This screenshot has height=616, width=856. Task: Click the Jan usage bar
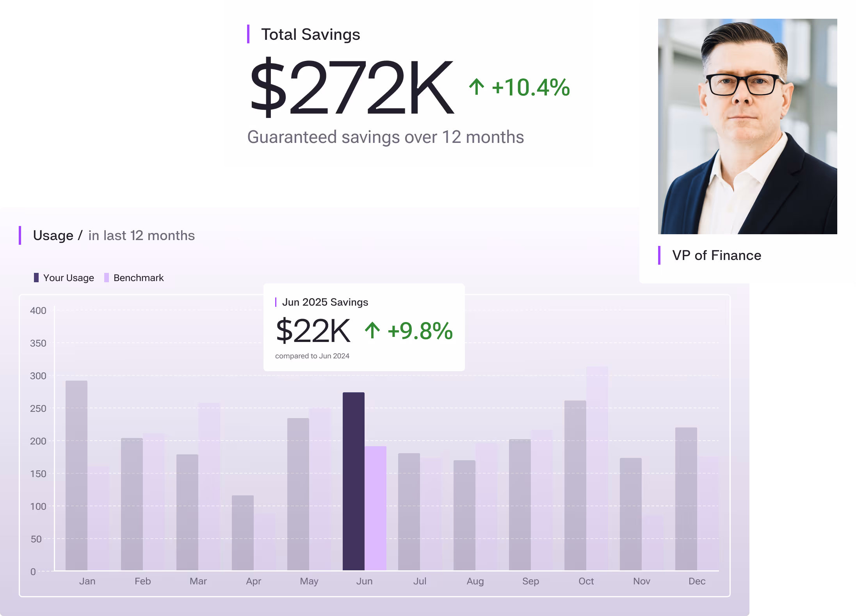coord(77,475)
